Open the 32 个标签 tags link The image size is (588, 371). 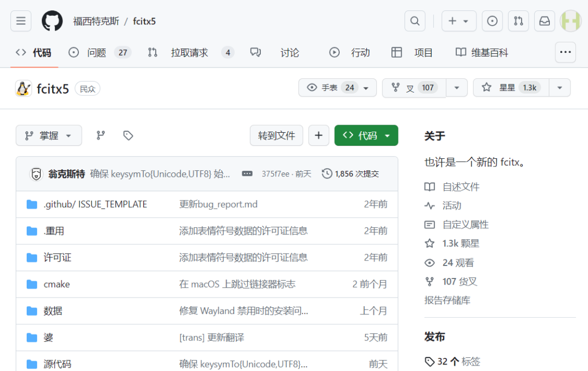452,361
